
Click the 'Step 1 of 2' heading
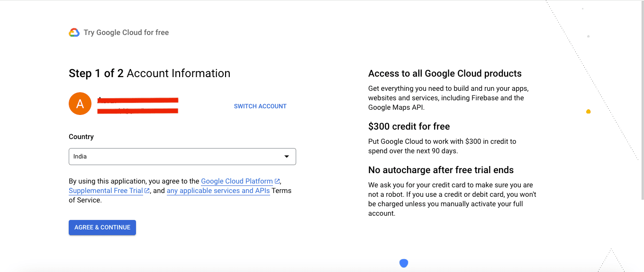96,73
